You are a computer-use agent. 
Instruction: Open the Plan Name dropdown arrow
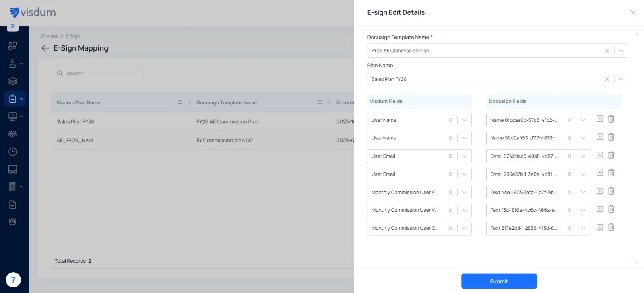[x=621, y=79]
